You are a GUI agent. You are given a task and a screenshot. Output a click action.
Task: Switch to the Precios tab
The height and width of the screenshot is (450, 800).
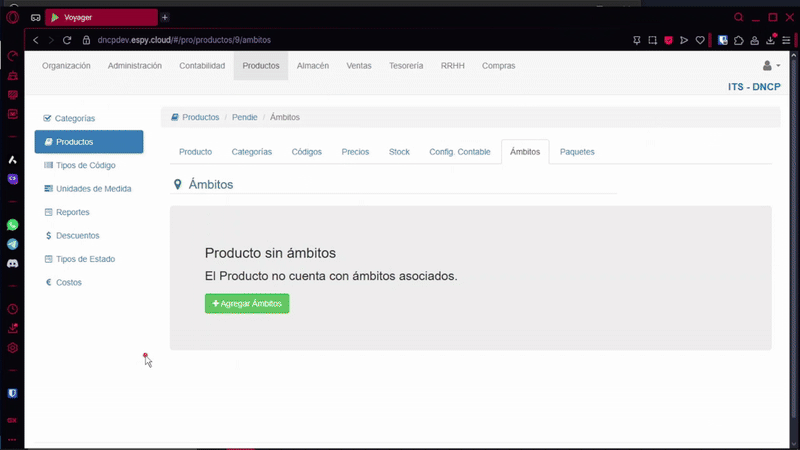[355, 152]
